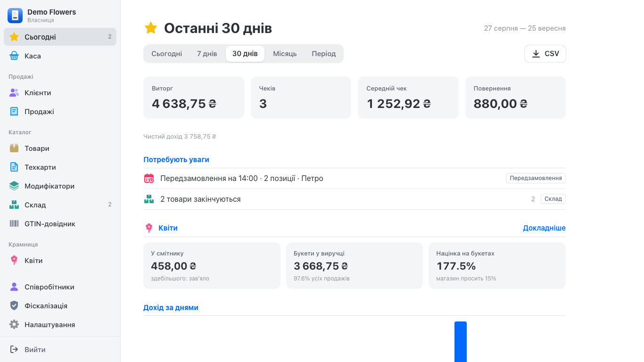Screen dimensions: 644x362
Task: Switch to the 7 днів tab
Action: (207, 54)
